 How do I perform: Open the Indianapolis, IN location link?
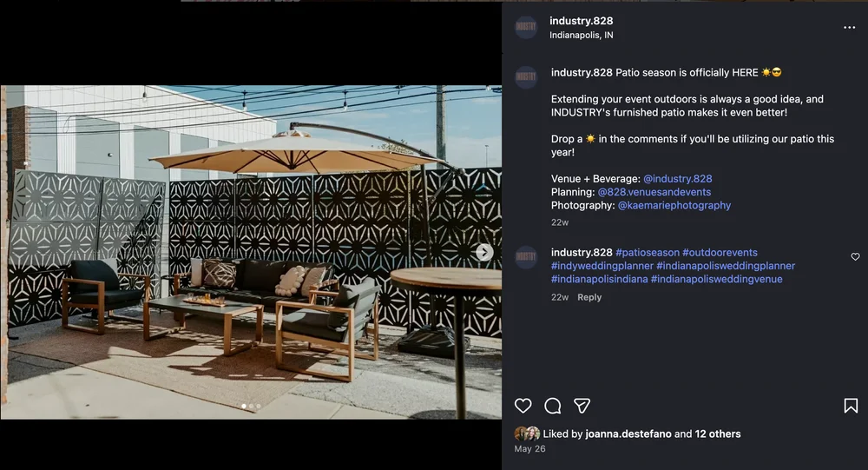[581, 36]
